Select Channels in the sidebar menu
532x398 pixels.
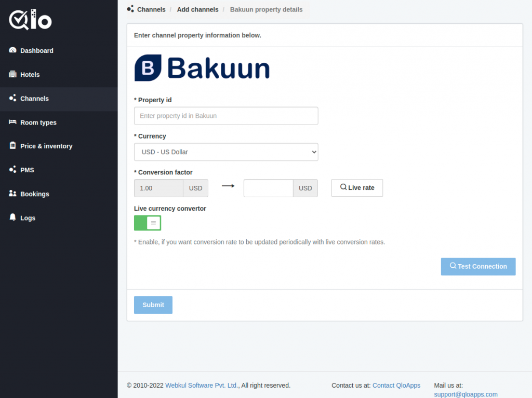[35, 99]
